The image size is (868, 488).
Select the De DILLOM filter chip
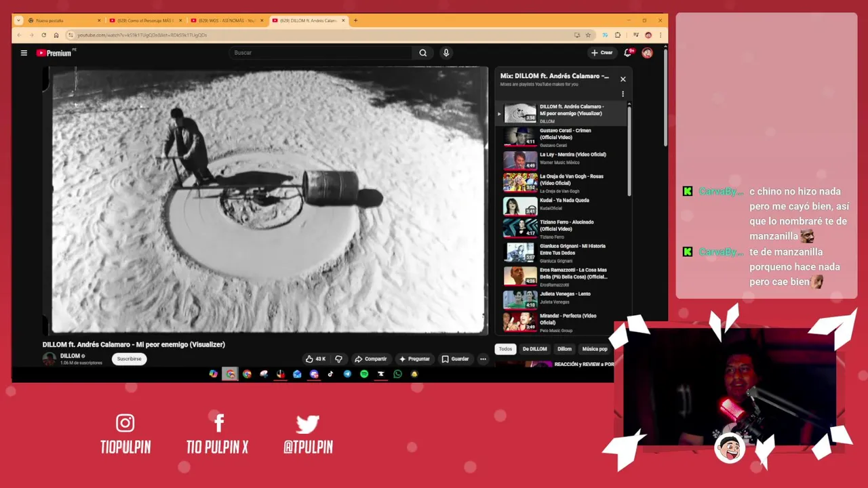pyautogui.click(x=534, y=349)
